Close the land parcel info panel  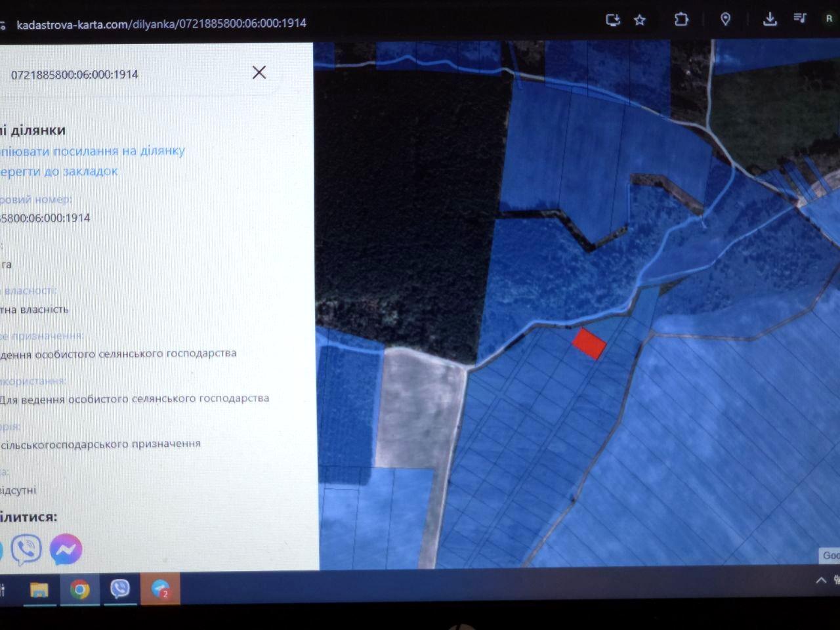[x=259, y=72]
